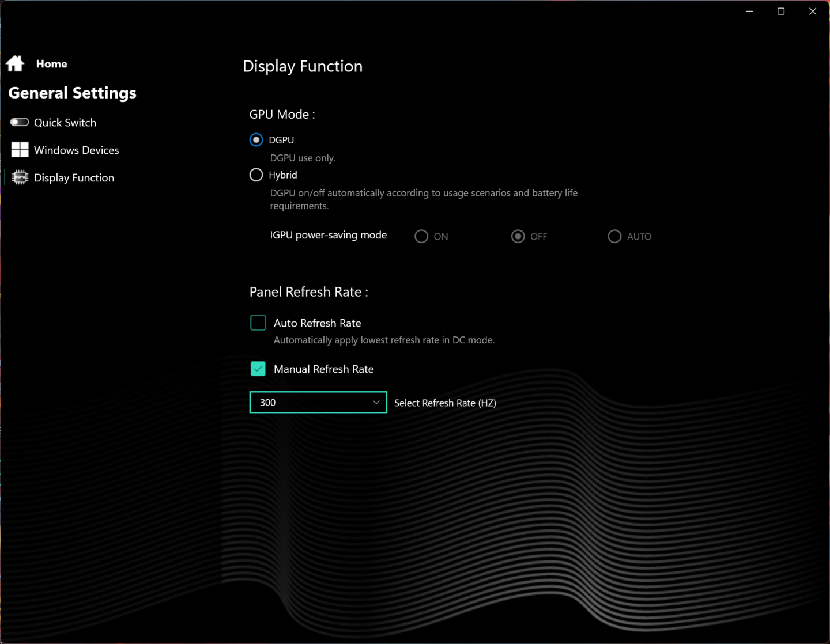Click the 'Select Refresh Rate (HZ)' label
The height and width of the screenshot is (644, 830).
(445, 403)
